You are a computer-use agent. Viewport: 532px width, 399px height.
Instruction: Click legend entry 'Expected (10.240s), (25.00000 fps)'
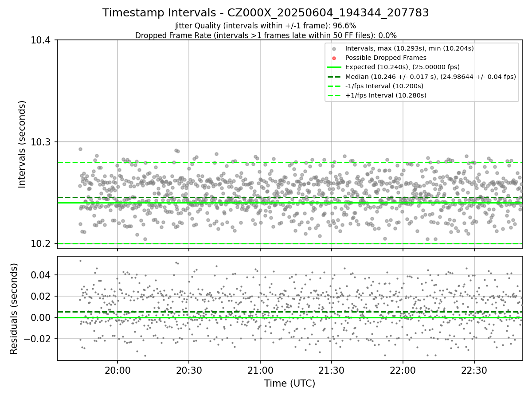click(403, 67)
